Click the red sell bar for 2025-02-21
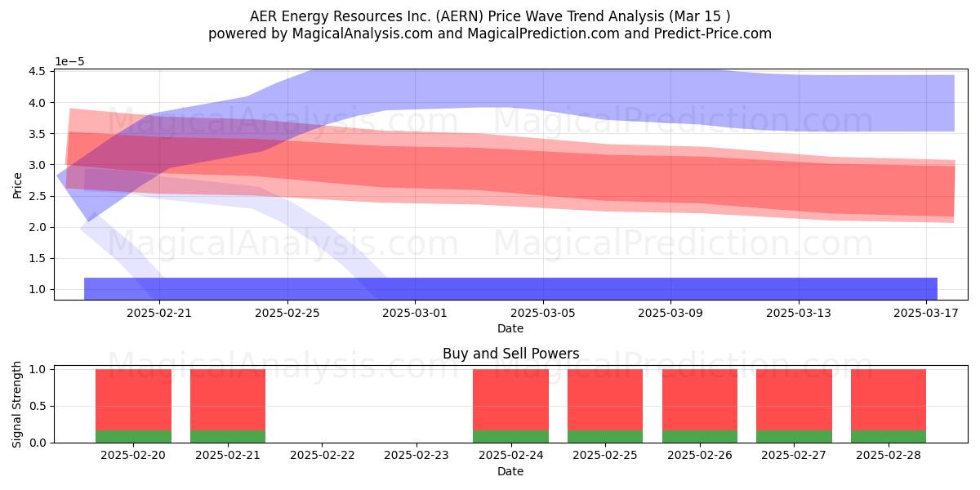This screenshot has height=490, width=980. click(x=228, y=399)
